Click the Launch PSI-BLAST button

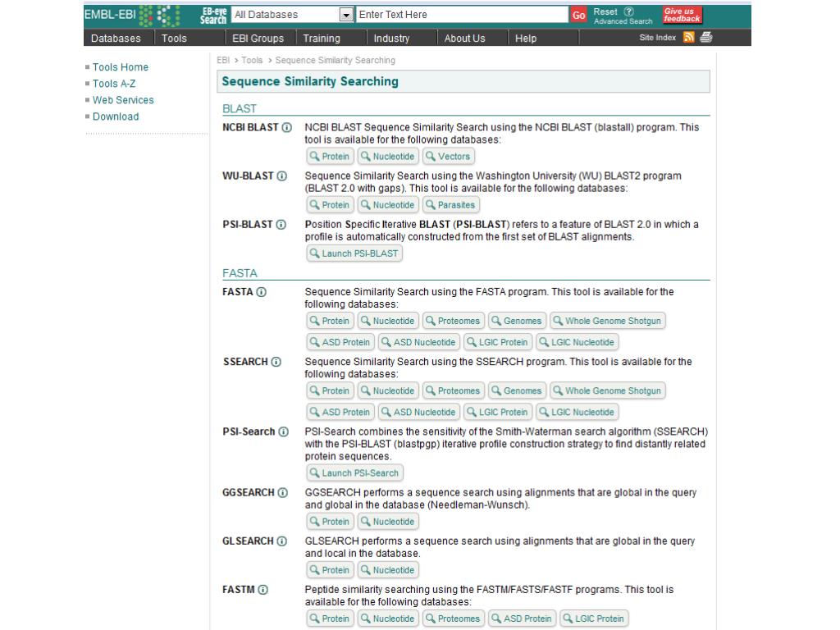pos(354,253)
